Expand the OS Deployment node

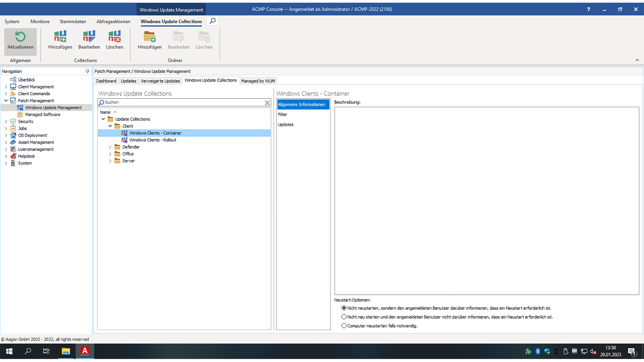(x=6, y=135)
